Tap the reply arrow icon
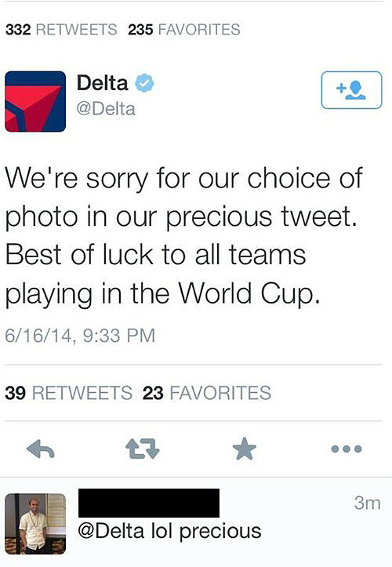The image size is (392, 567). 41,449
